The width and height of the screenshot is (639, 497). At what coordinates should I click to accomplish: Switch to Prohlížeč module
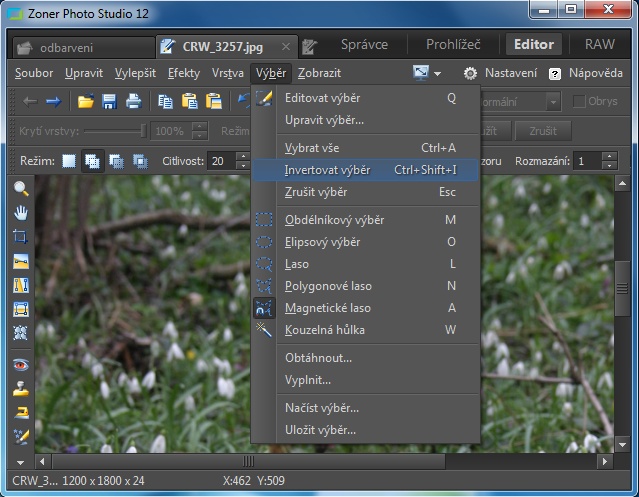[453, 44]
